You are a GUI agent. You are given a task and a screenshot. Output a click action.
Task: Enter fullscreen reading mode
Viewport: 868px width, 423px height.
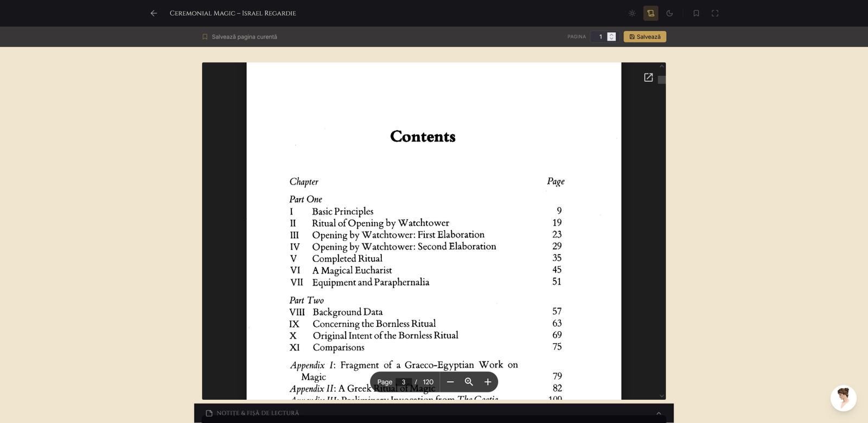point(715,13)
